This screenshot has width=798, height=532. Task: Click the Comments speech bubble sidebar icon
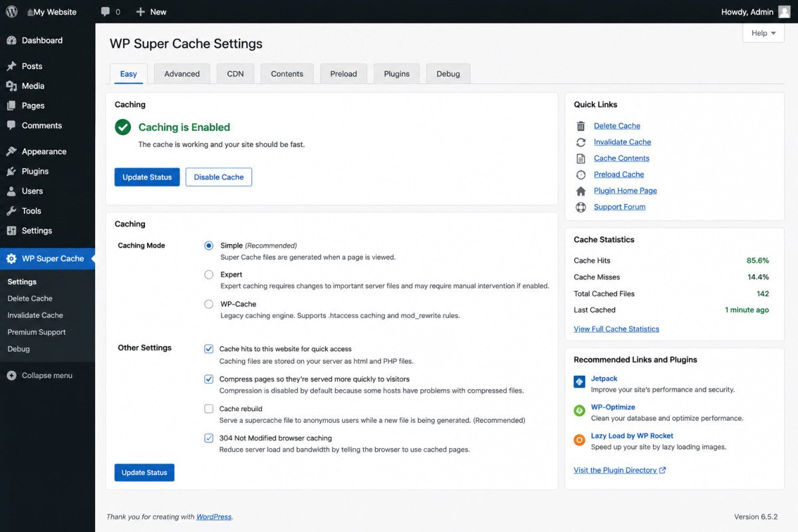(11, 126)
